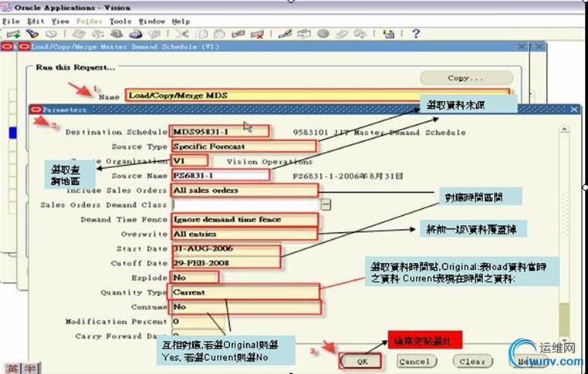Viewport: 588px width, 374px height.
Task: Open the Window menu
Action: pyautogui.click(x=152, y=22)
